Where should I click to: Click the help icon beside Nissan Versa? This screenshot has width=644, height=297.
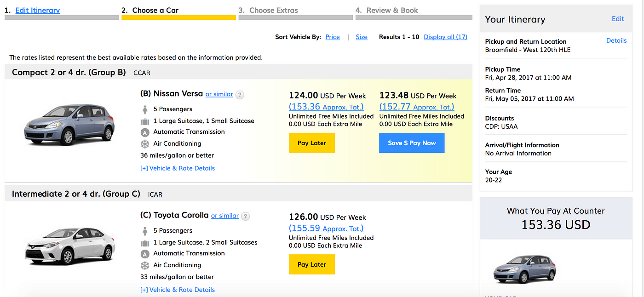(240, 95)
